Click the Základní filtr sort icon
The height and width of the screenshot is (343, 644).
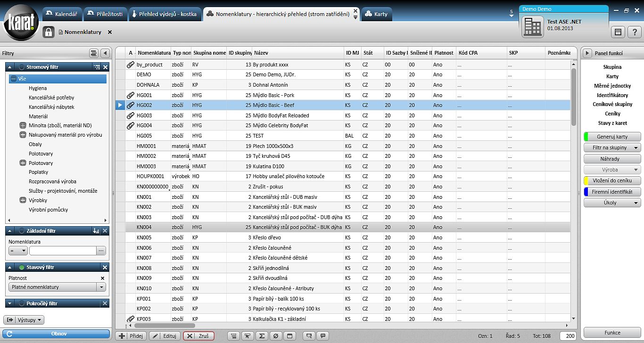[96, 231]
